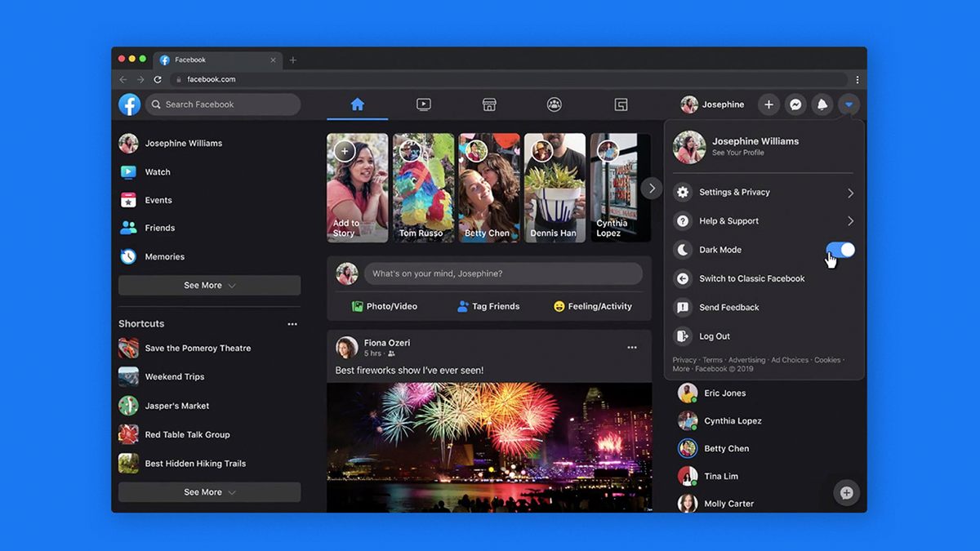Open the Gaming tab in top navigation
Screen dimensions: 980x551
click(x=621, y=104)
